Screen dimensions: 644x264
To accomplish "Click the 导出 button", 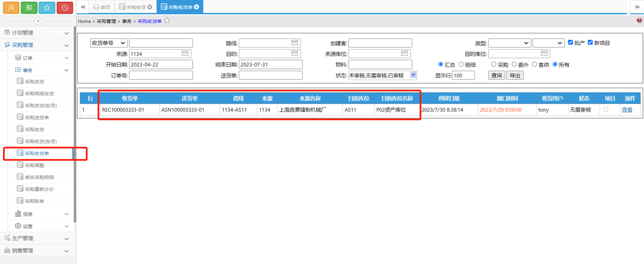I will (x=515, y=75).
